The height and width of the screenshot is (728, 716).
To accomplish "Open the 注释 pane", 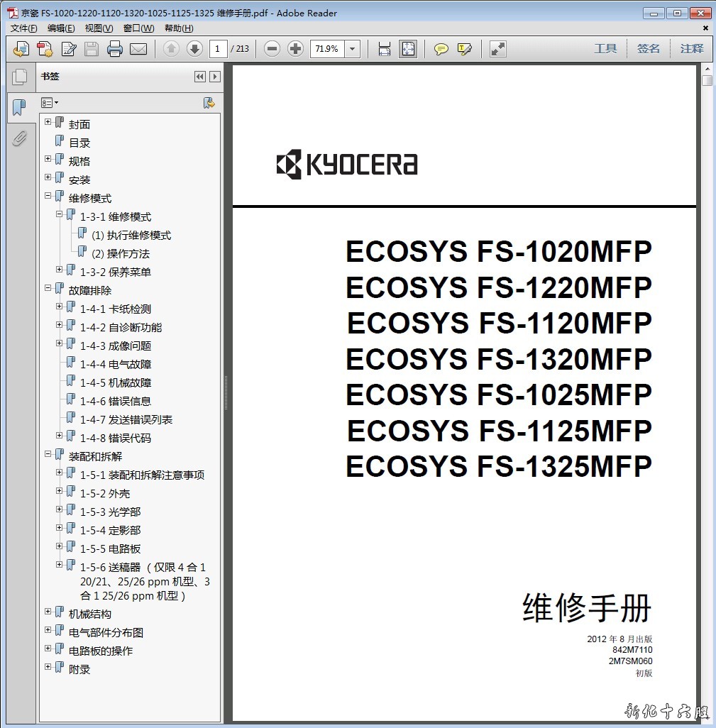I will click(691, 49).
